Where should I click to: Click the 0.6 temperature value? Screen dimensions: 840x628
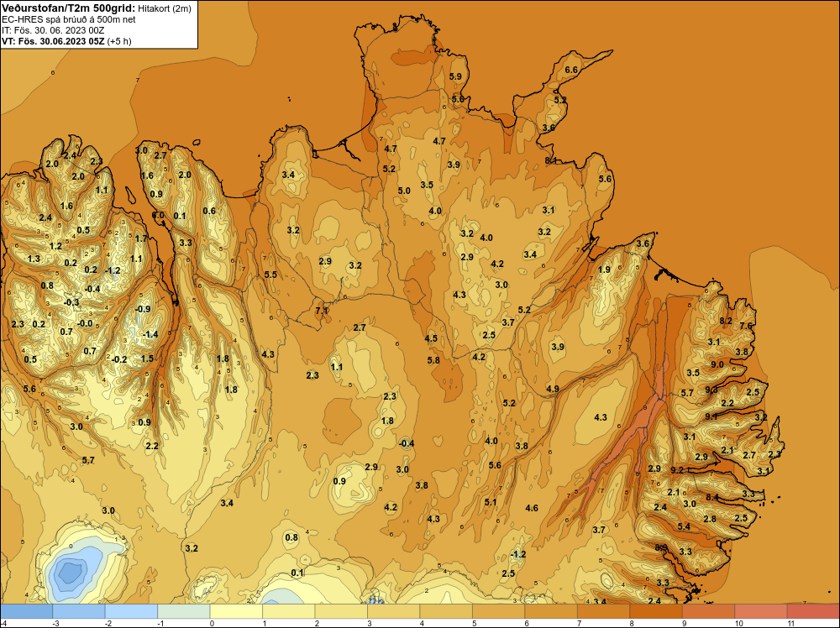click(209, 211)
